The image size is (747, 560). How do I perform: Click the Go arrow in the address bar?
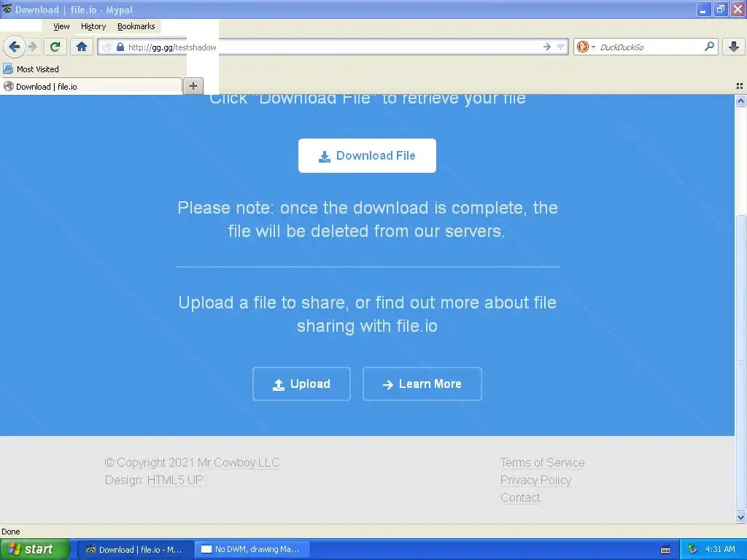pos(547,47)
